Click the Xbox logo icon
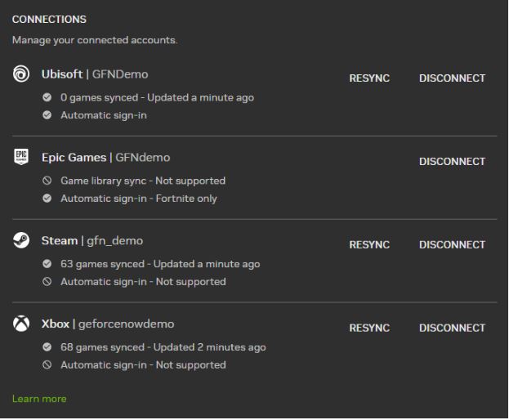 click(x=21, y=324)
